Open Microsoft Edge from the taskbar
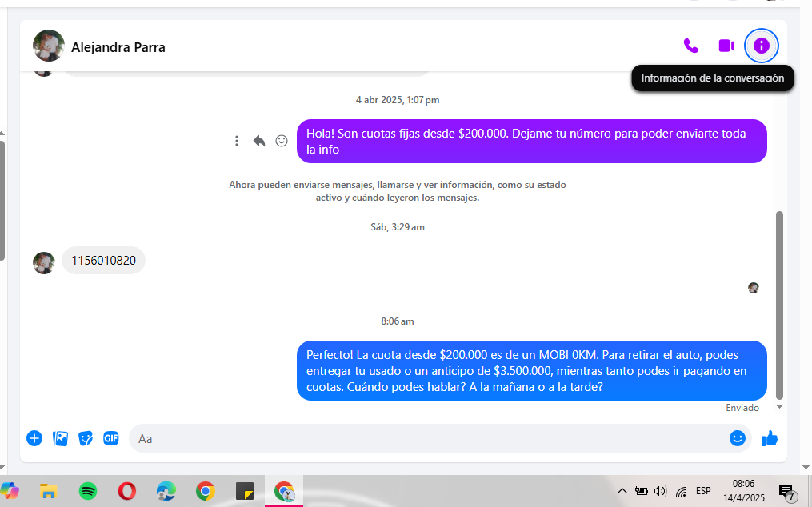 [166, 491]
